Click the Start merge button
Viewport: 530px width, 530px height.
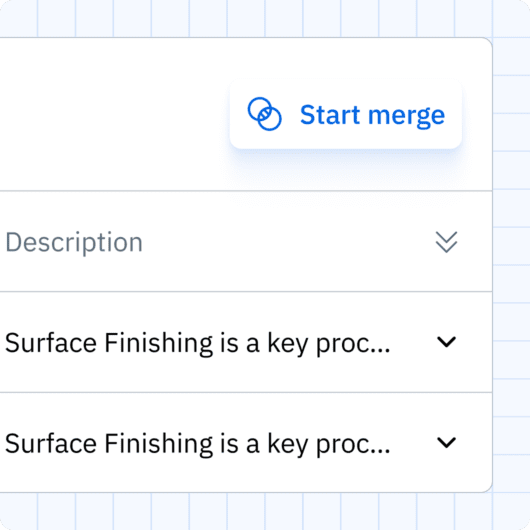(x=345, y=114)
